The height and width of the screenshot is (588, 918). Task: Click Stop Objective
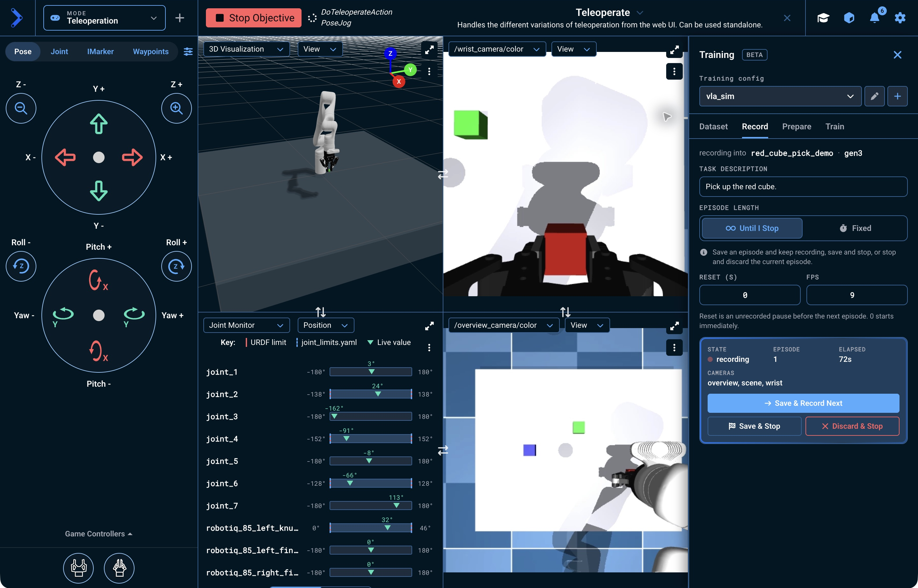click(254, 18)
